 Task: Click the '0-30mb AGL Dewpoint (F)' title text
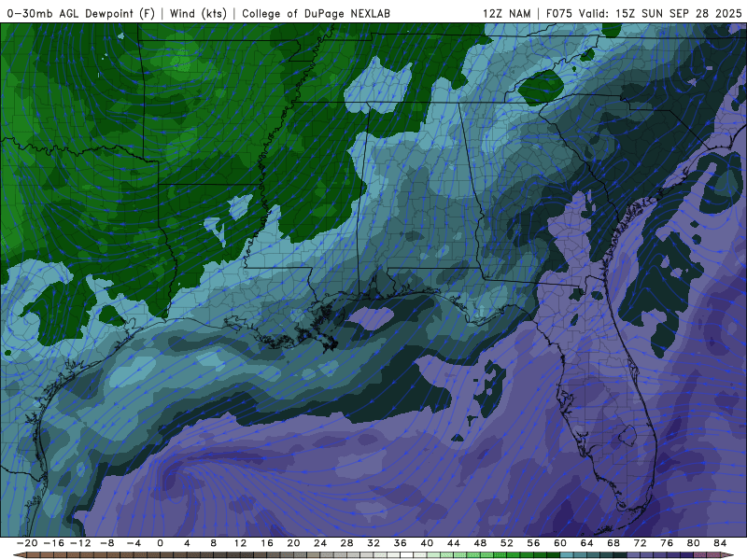[81, 14]
